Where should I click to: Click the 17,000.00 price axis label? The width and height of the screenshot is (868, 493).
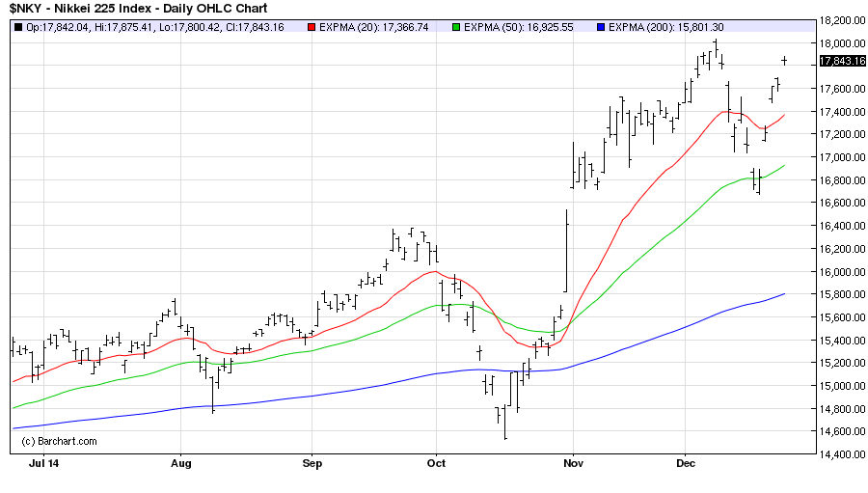[842, 157]
